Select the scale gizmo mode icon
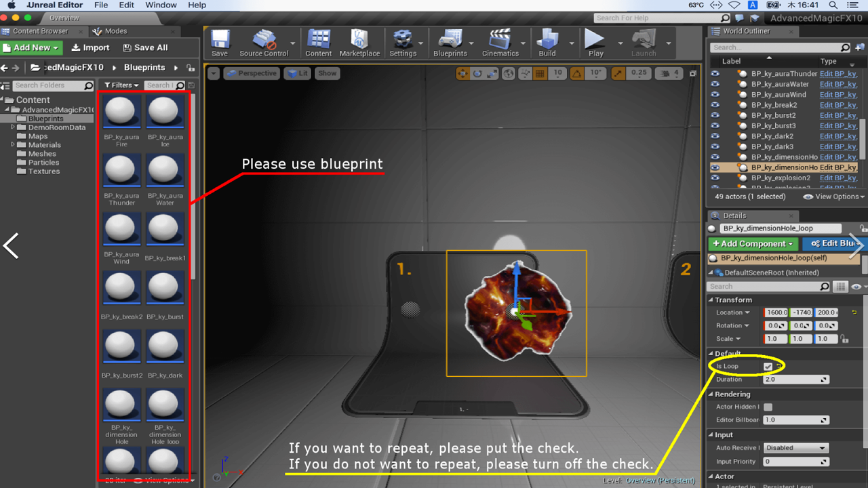This screenshot has height=488, width=868. pyautogui.click(x=492, y=73)
